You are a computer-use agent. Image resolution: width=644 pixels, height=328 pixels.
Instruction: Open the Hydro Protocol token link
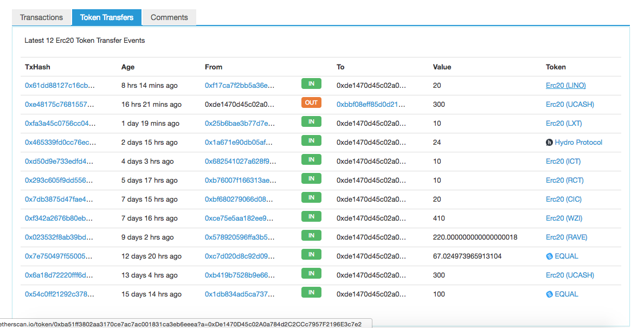coord(578,143)
